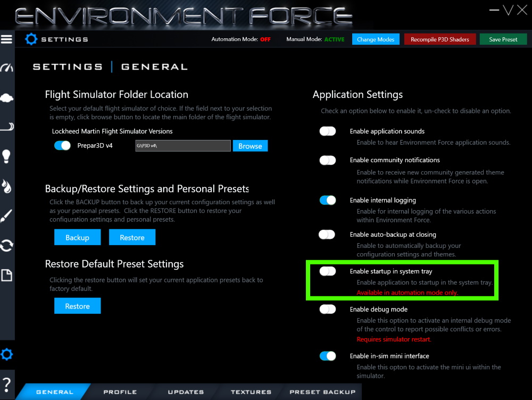Click Restore next to Backup button
Viewport: 532px width, 400px height.
(x=132, y=237)
